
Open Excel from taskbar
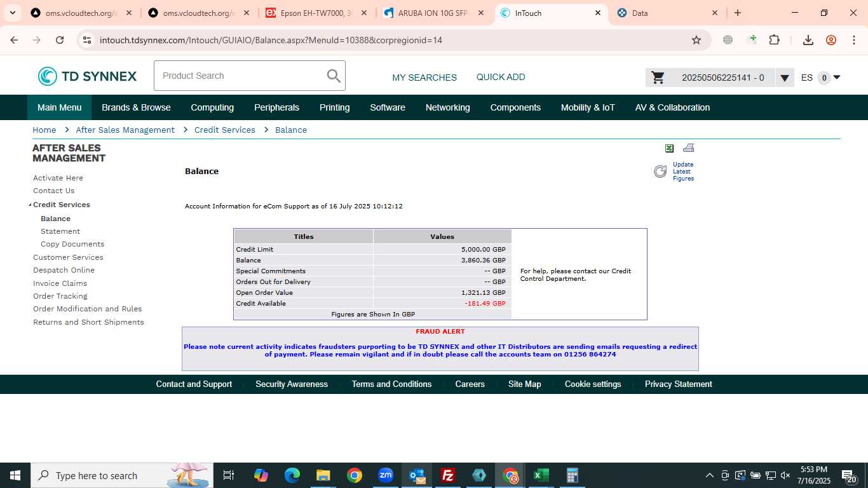tap(541, 475)
